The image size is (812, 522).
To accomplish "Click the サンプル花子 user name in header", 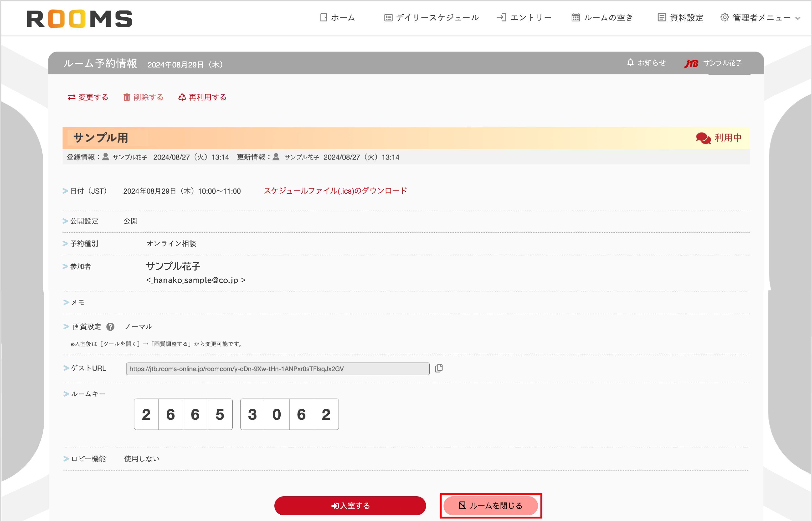I will point(722,63).
